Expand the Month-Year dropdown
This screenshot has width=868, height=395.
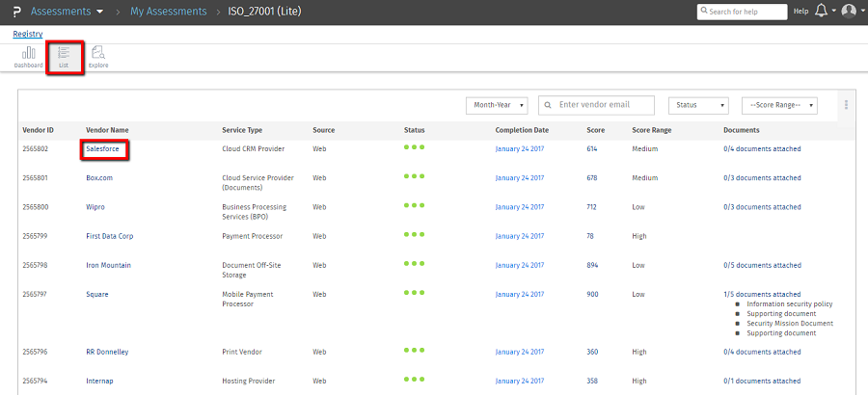pyautogui.click(x=497, y=105)
